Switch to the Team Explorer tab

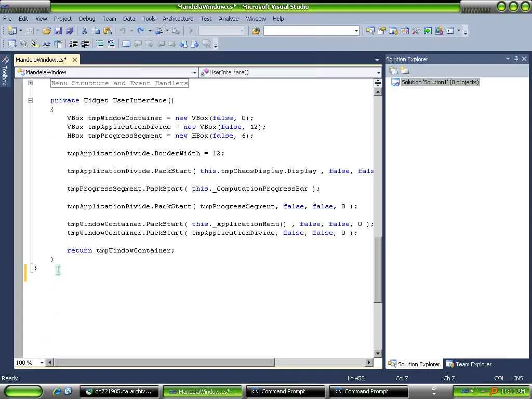coord(469,364)
